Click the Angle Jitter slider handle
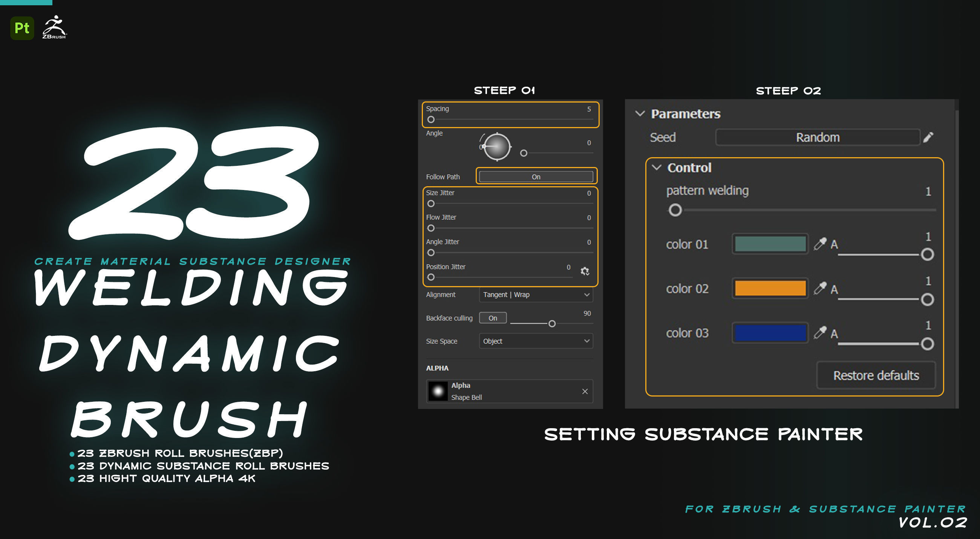The width and height of the screenshot is (980, 539). coord(431,253)
